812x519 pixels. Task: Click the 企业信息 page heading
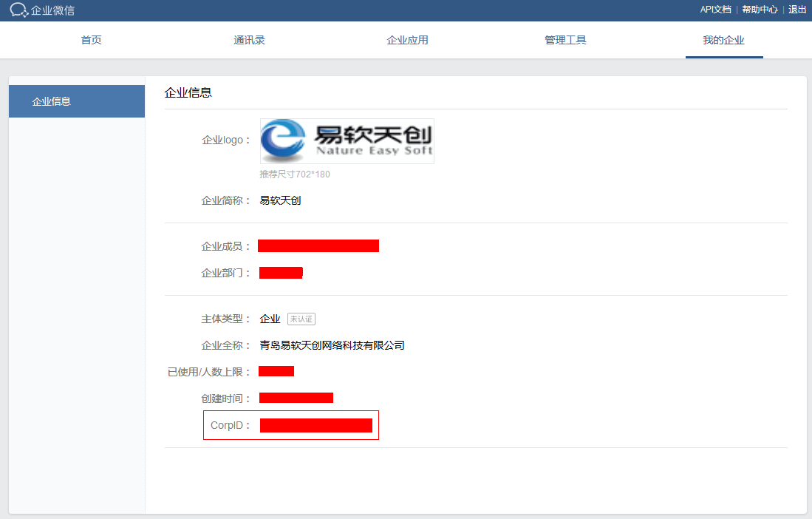coord(188,92)
